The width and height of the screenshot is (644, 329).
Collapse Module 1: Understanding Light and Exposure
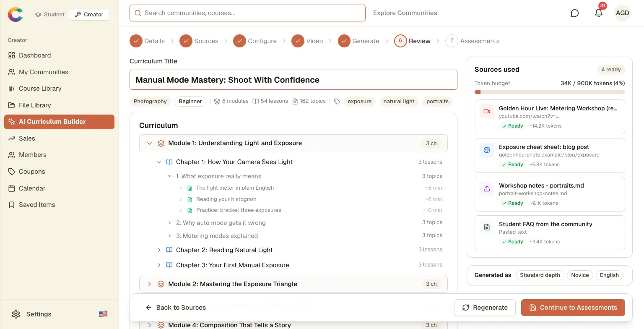pyautogui.click(x=149, y=143)
